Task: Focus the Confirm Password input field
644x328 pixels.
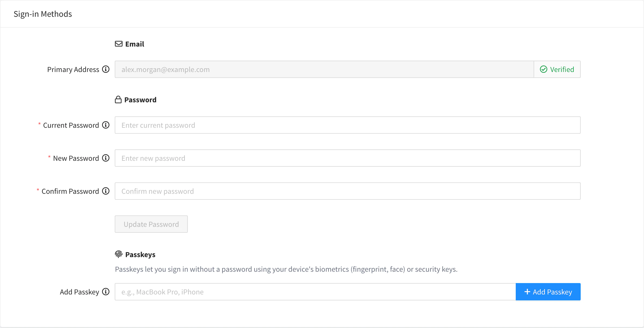Action: [x=348, y=191]
